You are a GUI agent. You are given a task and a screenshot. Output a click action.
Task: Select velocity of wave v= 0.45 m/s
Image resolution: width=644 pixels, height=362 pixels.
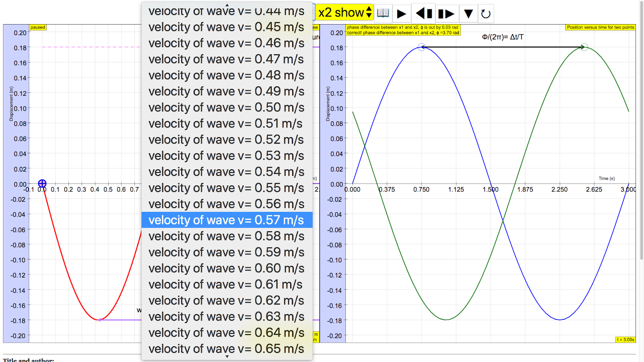click(x=227, y=27)
